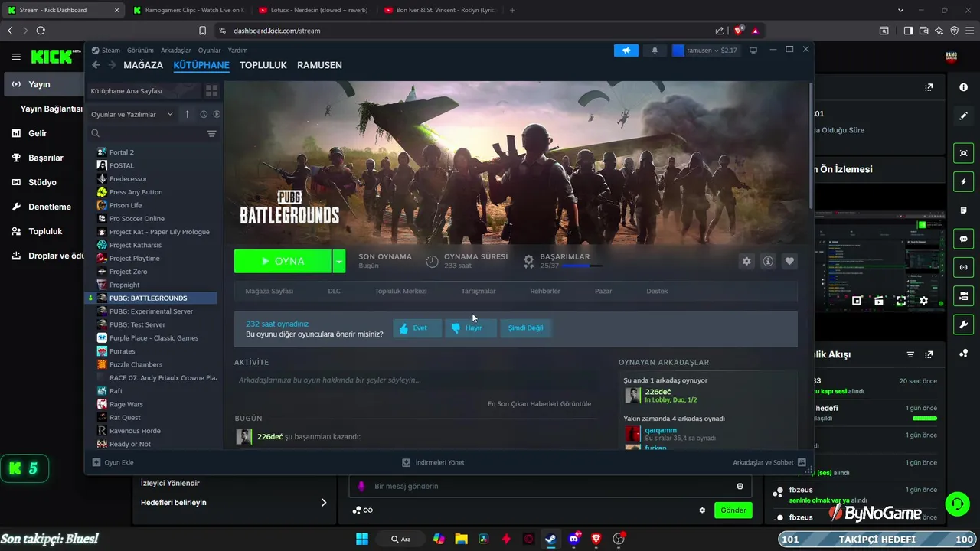Click PUBG achievements progress bar

[581, 266]
